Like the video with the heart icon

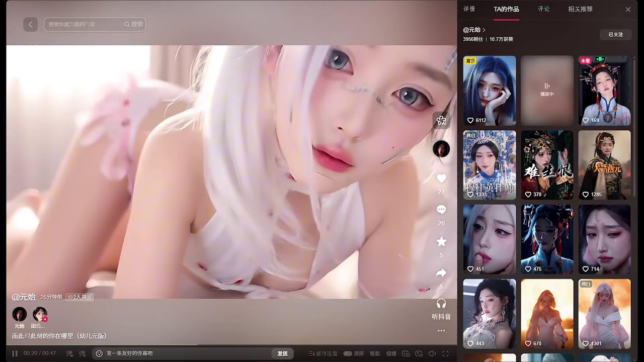coord(441,178)
